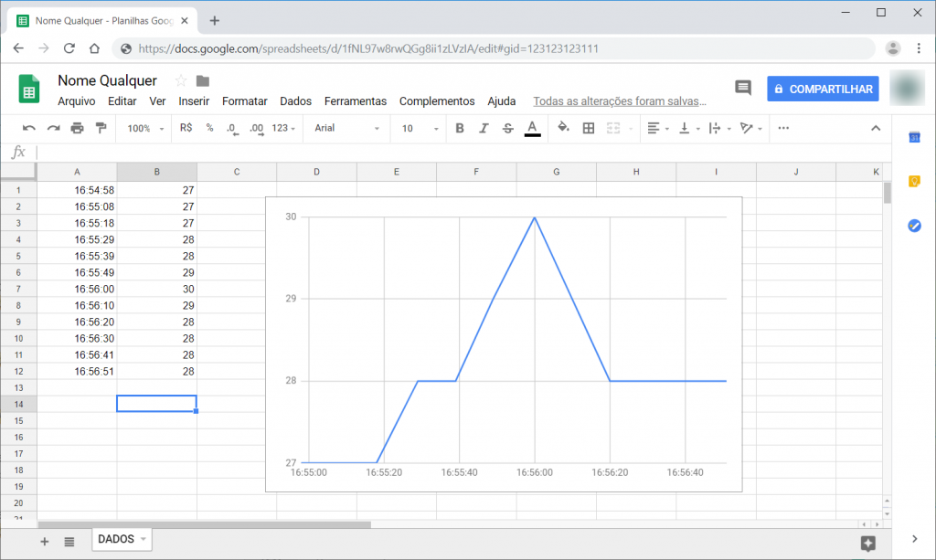Format as percent

coord(209,128)
